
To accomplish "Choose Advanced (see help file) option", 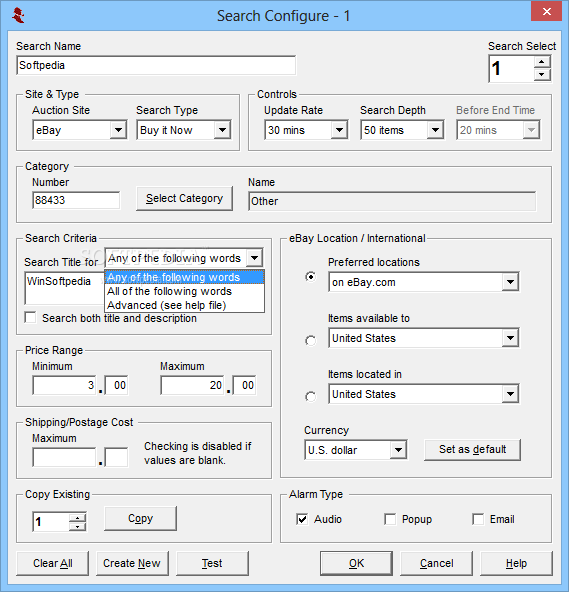I will click(184, 305).
